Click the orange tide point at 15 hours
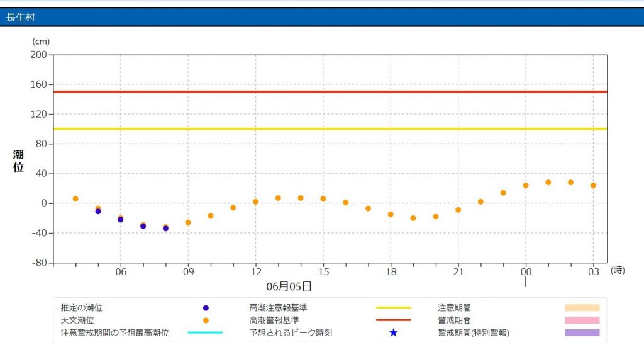 [x=323, y=199]
